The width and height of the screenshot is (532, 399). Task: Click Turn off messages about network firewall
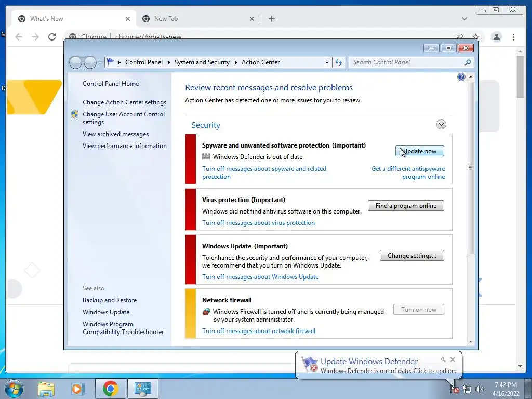click(x=259, y=331)
